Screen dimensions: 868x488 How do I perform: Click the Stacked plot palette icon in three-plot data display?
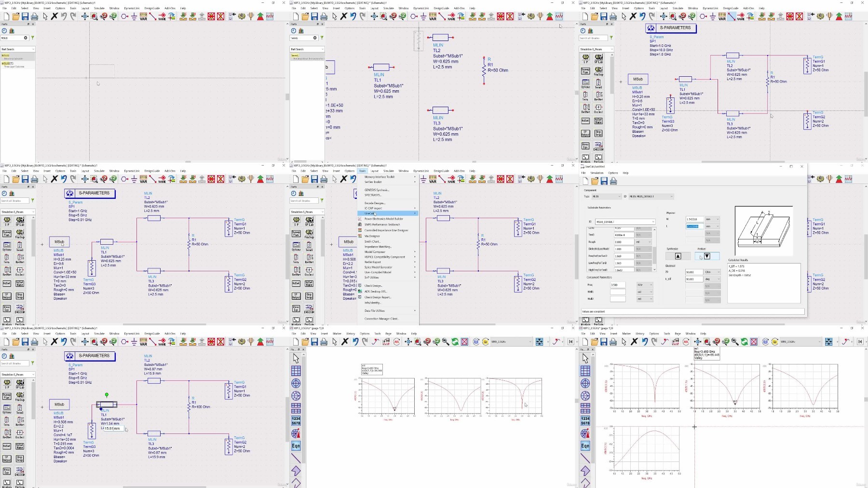(296, 408)
